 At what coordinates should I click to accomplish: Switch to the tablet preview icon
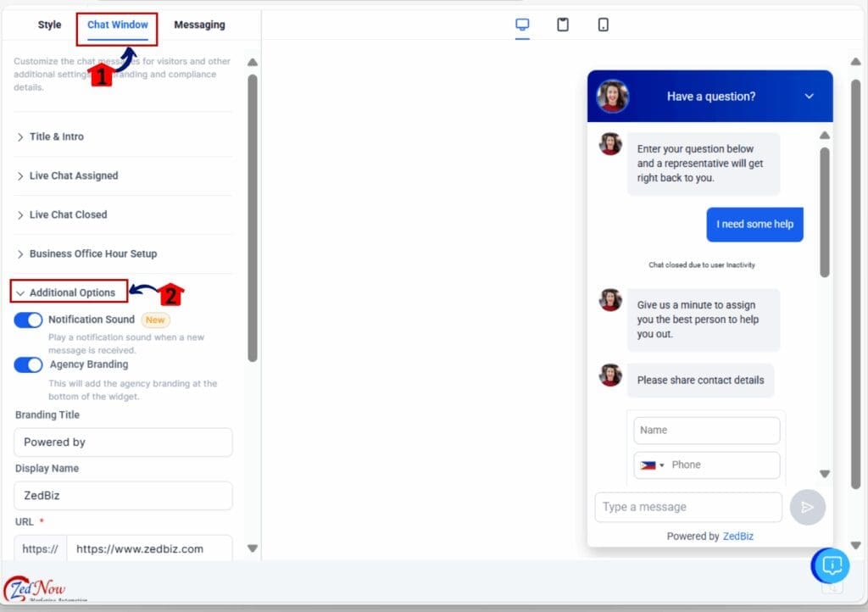(563, 25)
